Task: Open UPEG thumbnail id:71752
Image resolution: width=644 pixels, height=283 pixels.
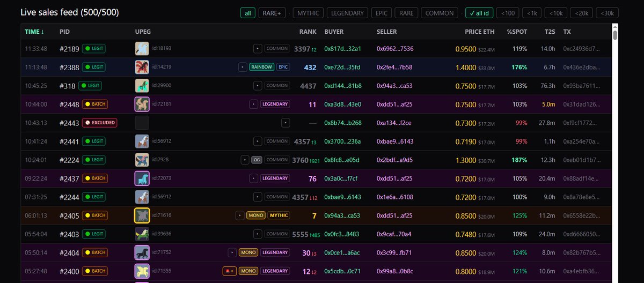Action: click(x=142, y=252)
